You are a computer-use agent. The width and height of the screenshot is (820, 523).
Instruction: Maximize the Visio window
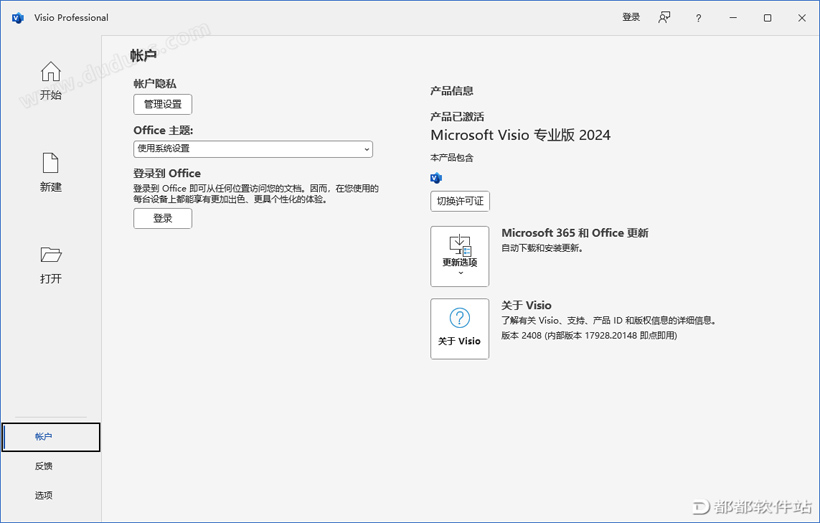click(767, 18)
